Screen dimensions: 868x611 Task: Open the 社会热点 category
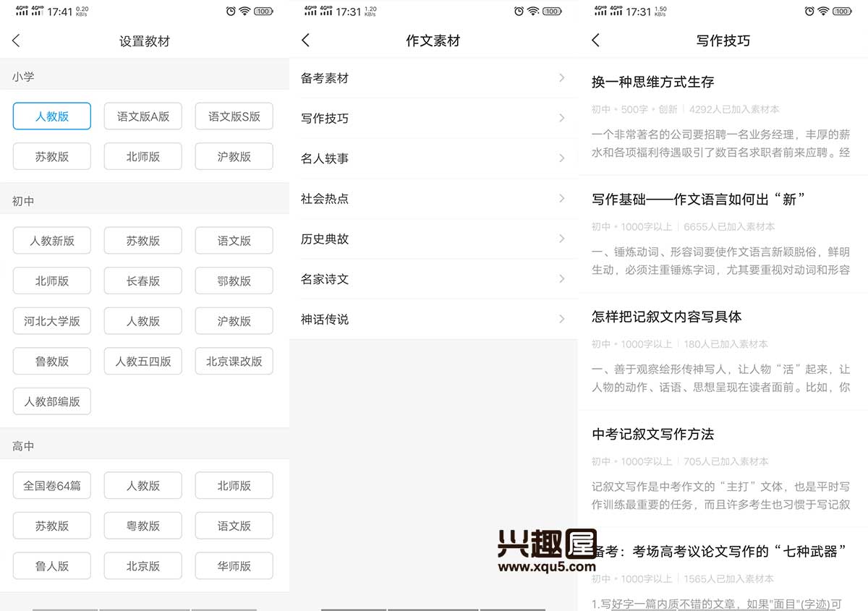(433, 198)
